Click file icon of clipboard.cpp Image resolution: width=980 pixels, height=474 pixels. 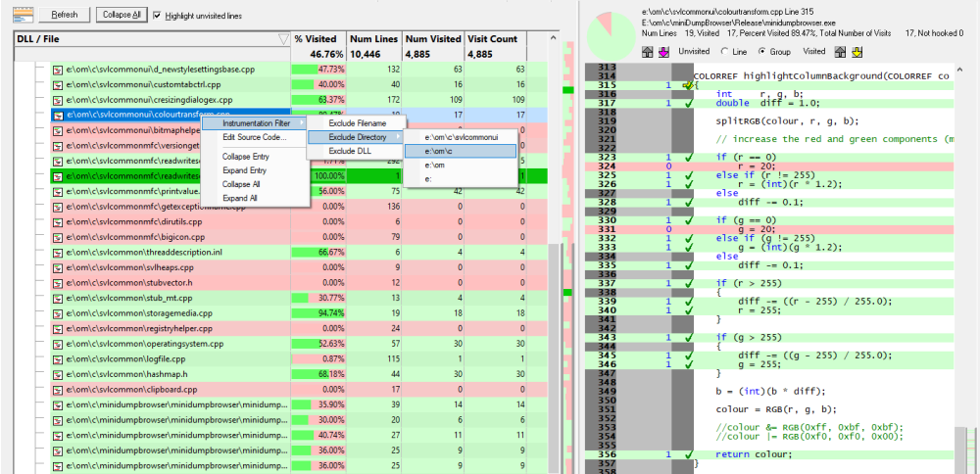click(58, 390)
